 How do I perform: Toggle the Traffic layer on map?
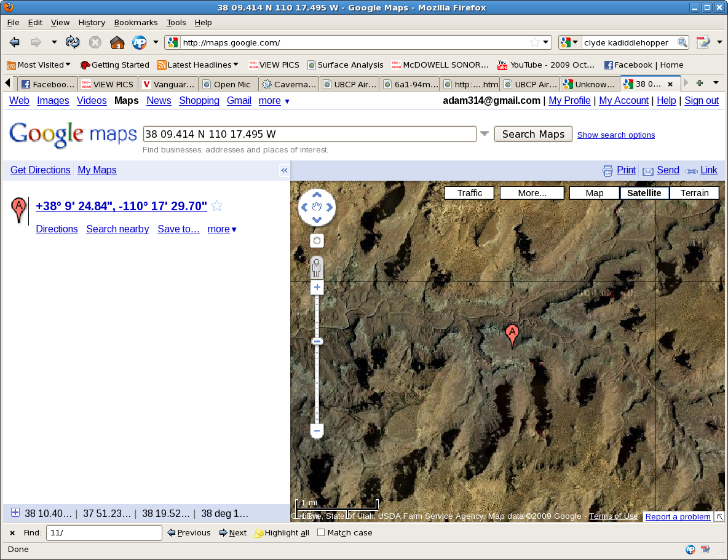[469, 193]
